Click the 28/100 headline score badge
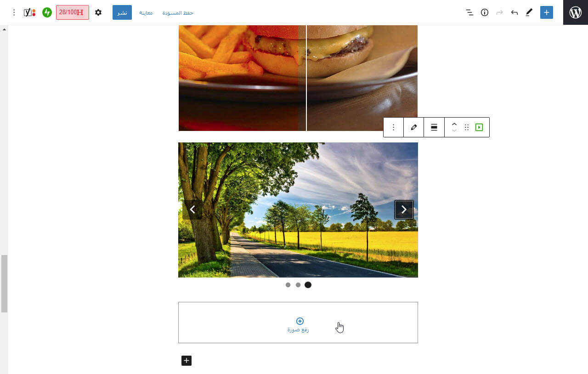Screen dimensions: 588x374 73,12
